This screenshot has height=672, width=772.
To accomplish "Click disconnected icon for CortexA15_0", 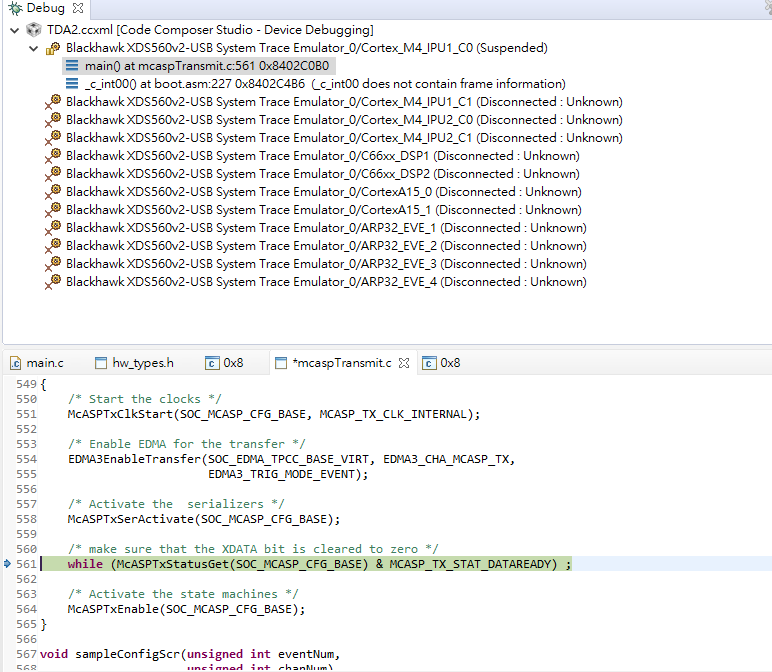I will pyautogui.click(x=53, y=192).
